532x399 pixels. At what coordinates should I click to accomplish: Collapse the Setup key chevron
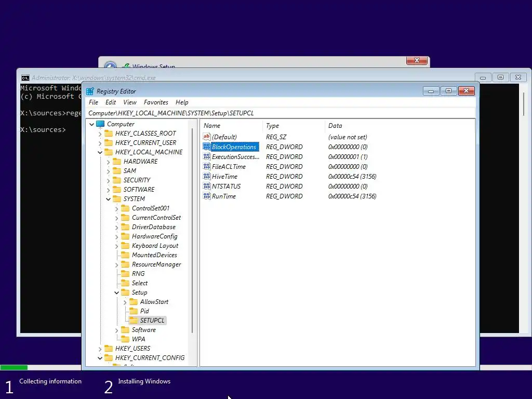click(x=117, y=292)
